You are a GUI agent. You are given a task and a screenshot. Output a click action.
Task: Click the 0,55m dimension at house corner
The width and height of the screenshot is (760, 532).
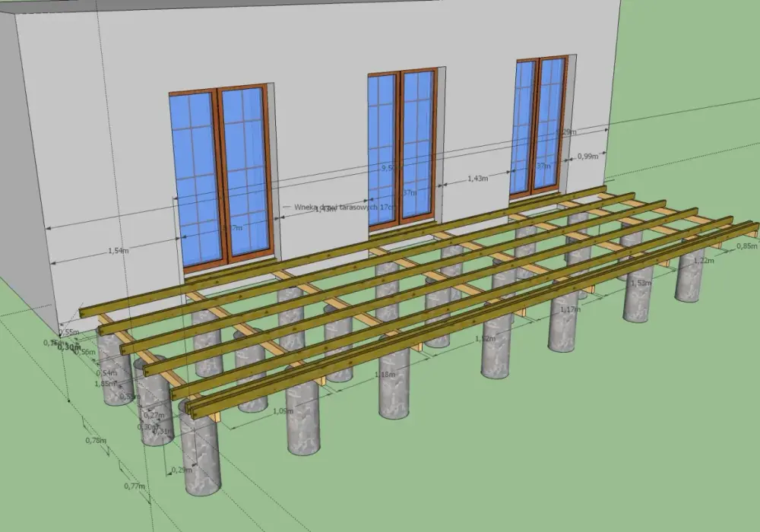pyautogui.click(x=69, y=332)
